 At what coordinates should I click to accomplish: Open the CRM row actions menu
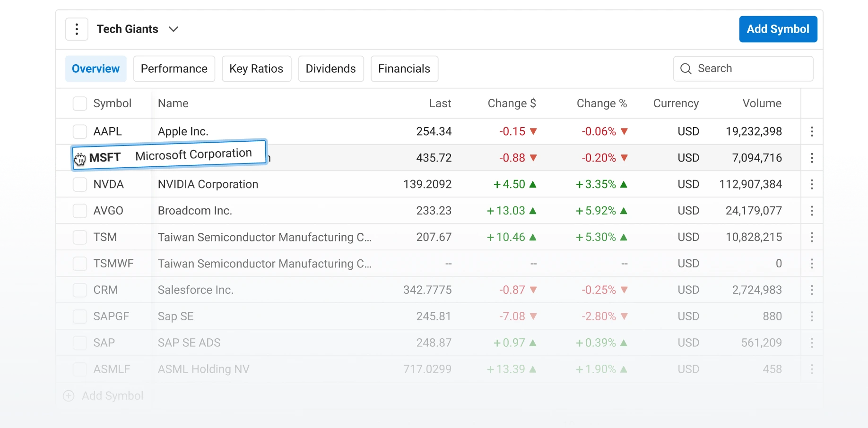(x=812, y=290)
